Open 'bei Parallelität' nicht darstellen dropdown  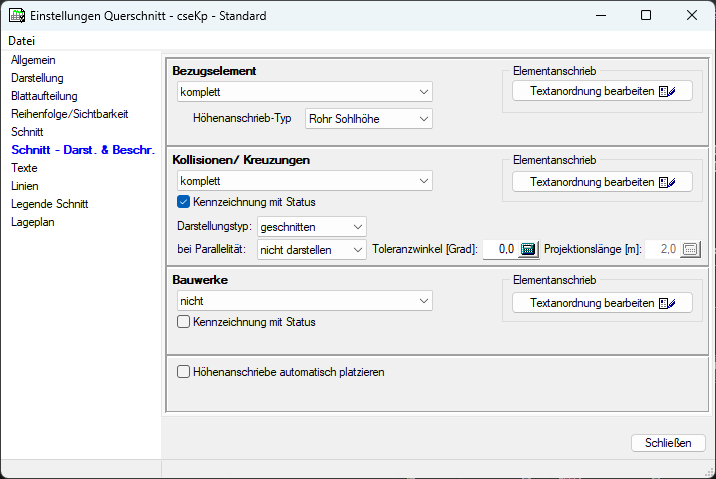(x=312, y=249)
